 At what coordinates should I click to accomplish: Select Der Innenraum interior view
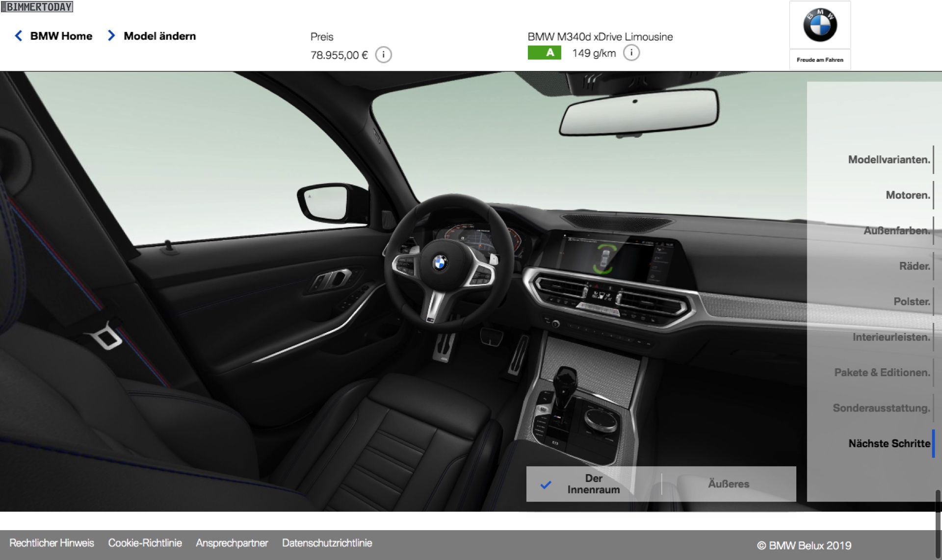pyautogui.click(x=593, y=484)
